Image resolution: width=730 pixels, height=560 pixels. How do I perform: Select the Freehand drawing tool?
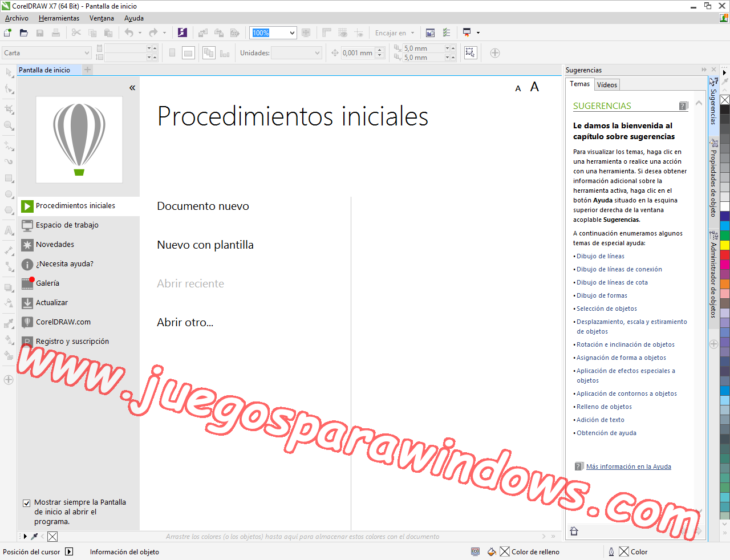coord(9,145)
